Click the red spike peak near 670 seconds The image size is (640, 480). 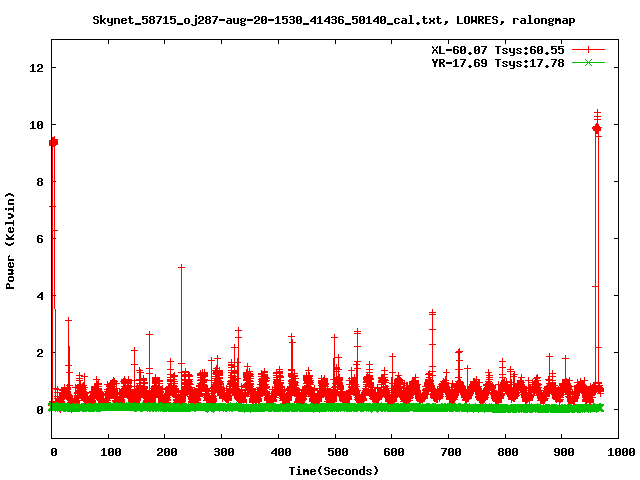pos(433,312)
